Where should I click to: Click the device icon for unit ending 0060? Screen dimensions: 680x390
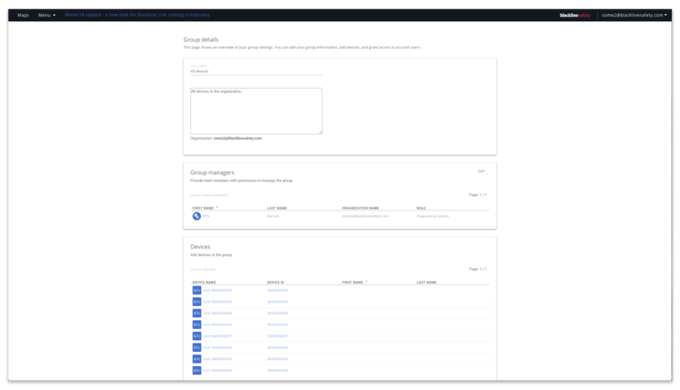pos(197,347)
